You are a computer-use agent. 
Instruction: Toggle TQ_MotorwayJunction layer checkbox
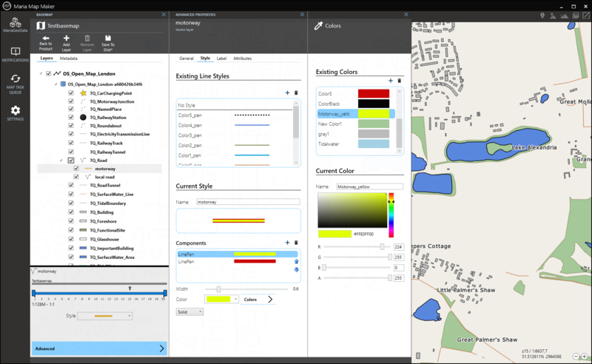click(70, 101)
